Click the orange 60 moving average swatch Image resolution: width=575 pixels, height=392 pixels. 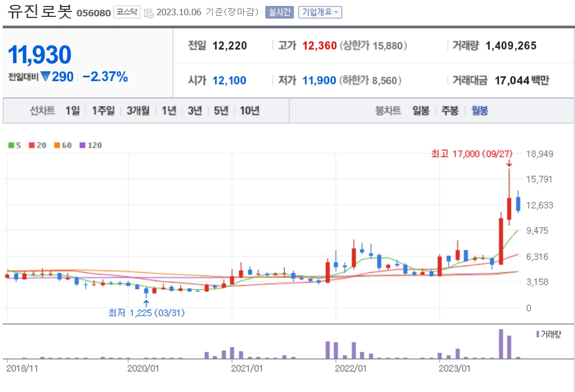coord(57,145)
